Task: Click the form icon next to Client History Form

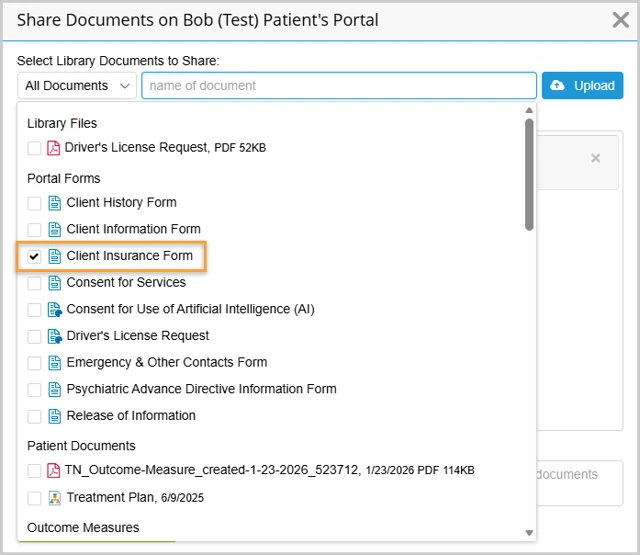Action: click(x=55, y=203)
